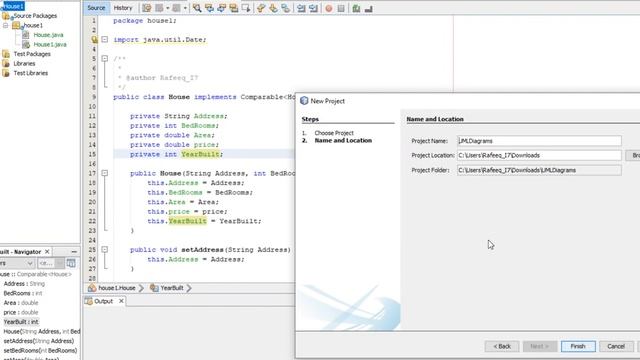
Task: Cancel the New Project dialog
Action: 616,347
